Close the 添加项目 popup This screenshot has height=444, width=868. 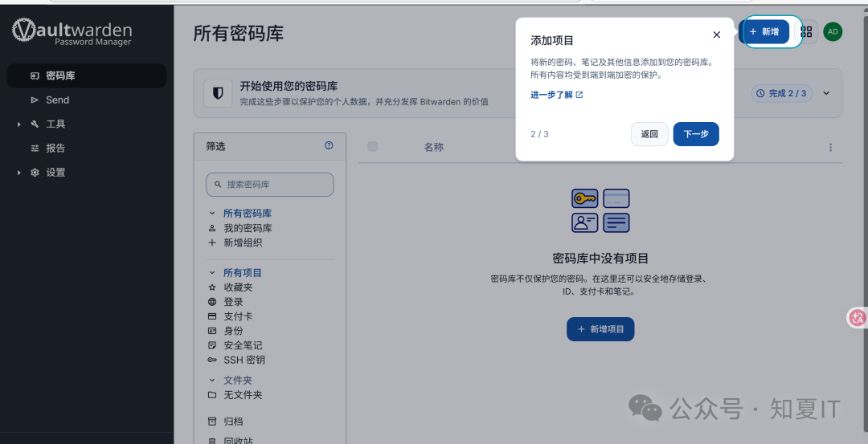coord(716,35)
